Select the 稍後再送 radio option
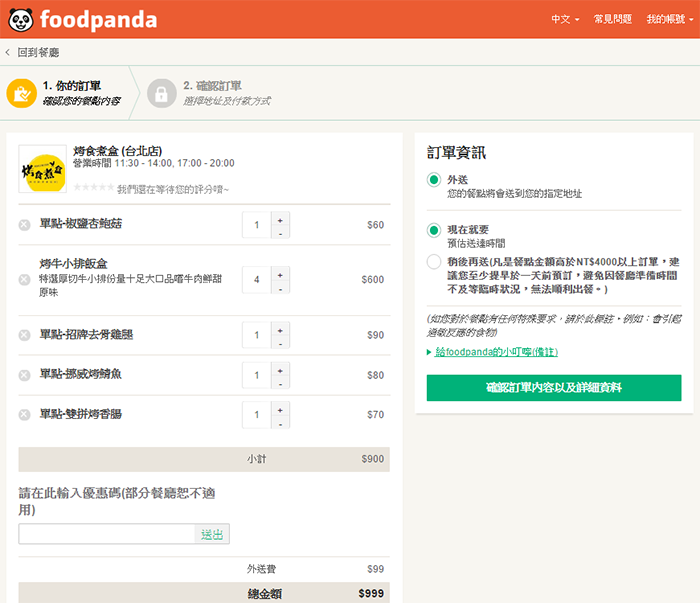Screen dimensions: 700x603 pyautogui.click(x=433, y=262)
